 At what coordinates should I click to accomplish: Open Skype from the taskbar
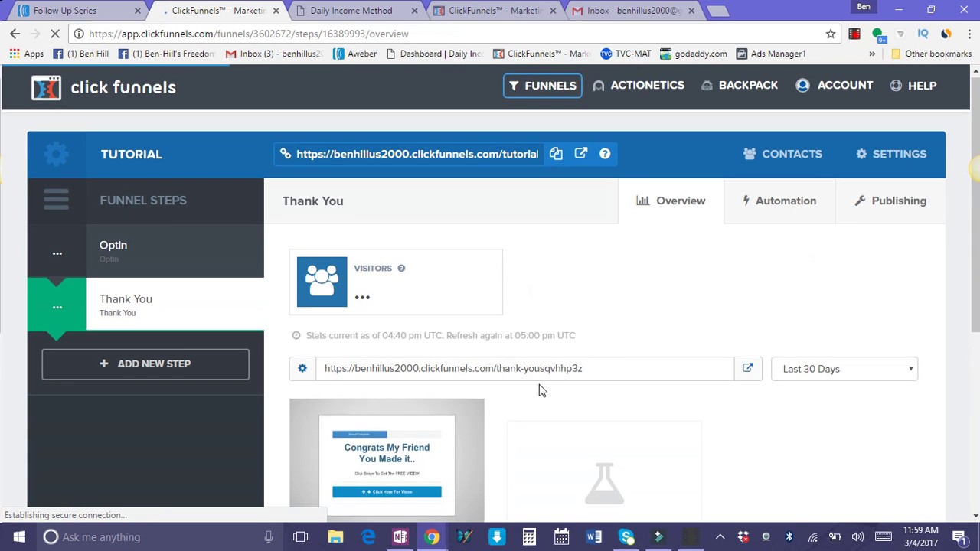point(626,536)
